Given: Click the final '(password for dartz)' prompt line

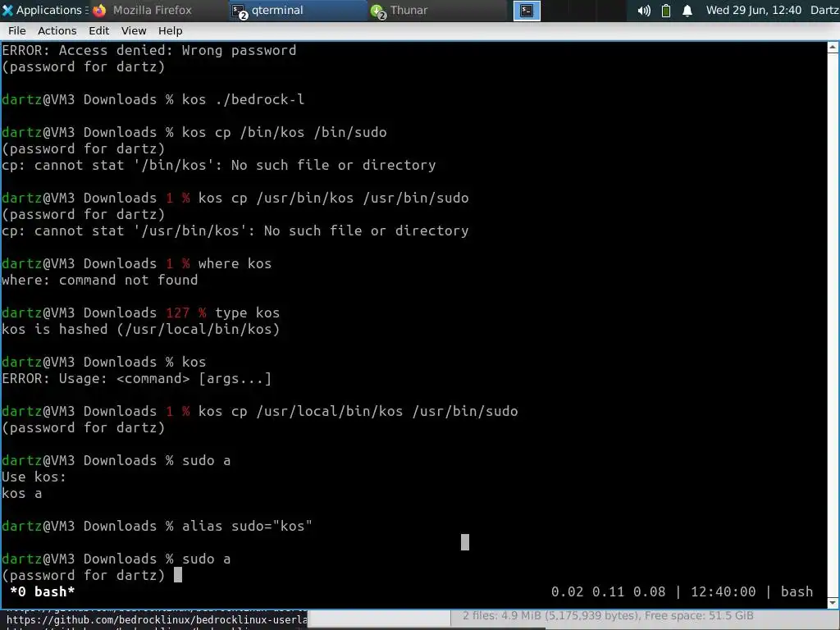Looking at the screenshot, I should point(84,575).
